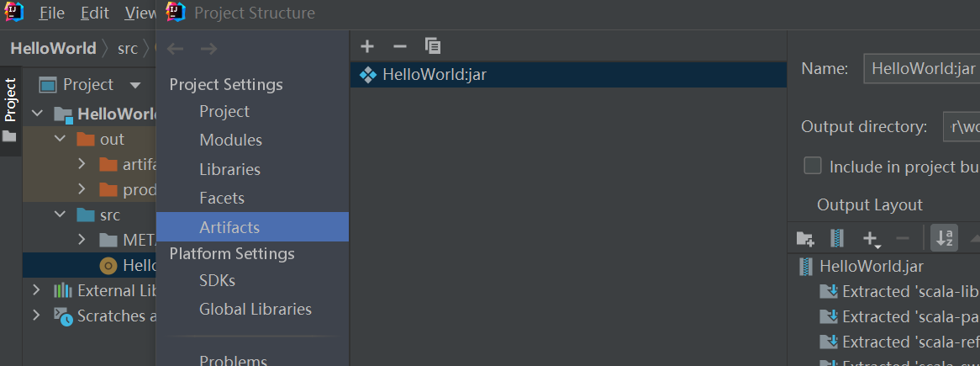Expand the artifacts folder node
This screenshot has width=980, height=366.
pyautogui.click(x=82, y=164)
